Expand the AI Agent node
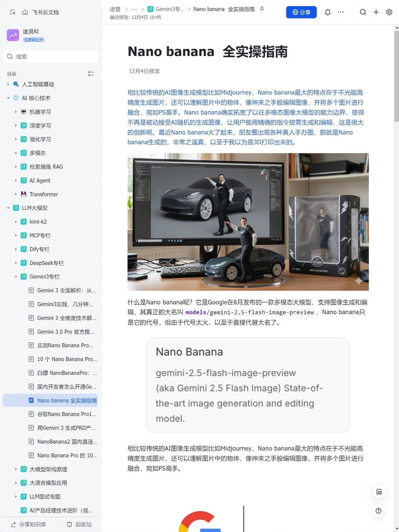 click(x=16, y=180)
